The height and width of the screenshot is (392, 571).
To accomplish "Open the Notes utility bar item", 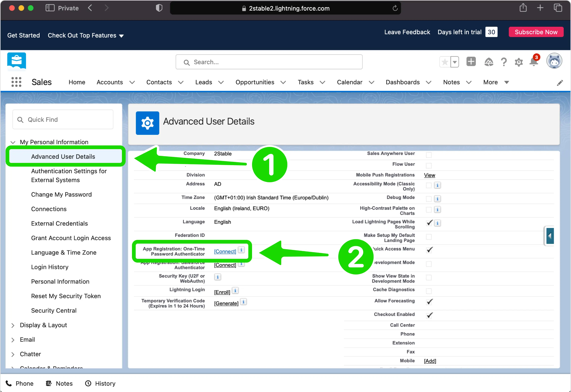I will pos(59,383).
